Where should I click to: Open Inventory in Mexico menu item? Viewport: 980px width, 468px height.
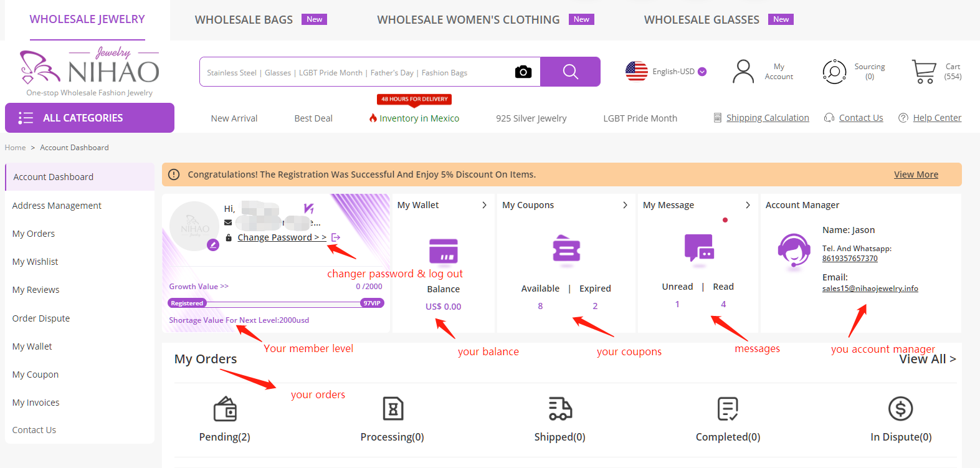(414, 118)
